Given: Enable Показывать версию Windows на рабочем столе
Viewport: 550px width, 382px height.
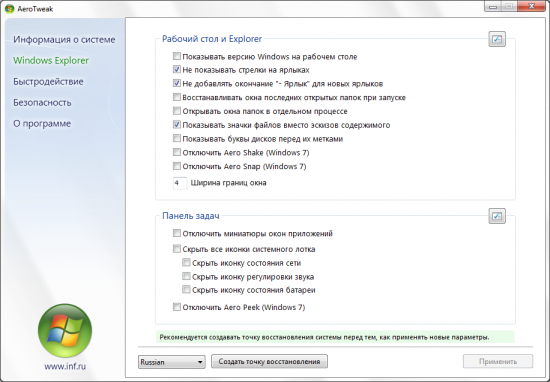Looking at the screenshot, I should tap(177, 56).
